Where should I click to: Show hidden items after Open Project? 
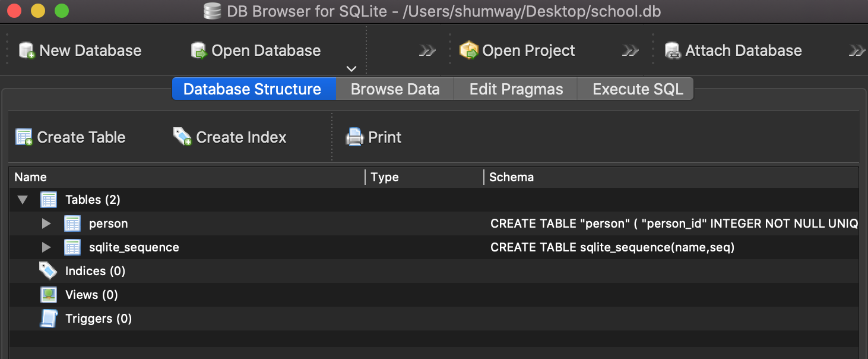[631, 51]
